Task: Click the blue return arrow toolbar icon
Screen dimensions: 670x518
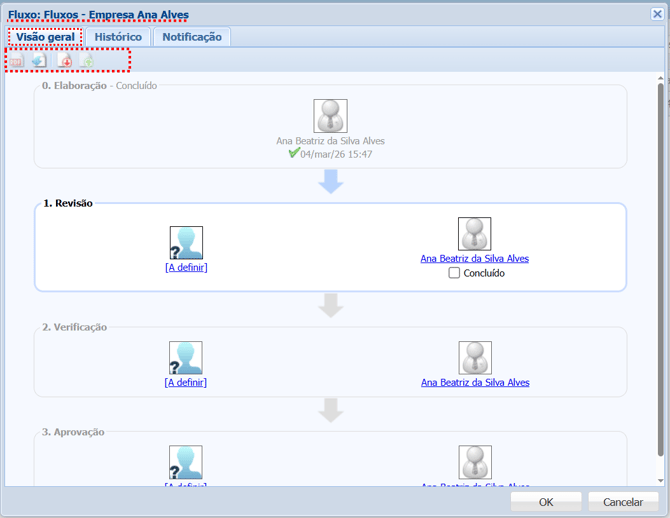Action: click(38, 62)
